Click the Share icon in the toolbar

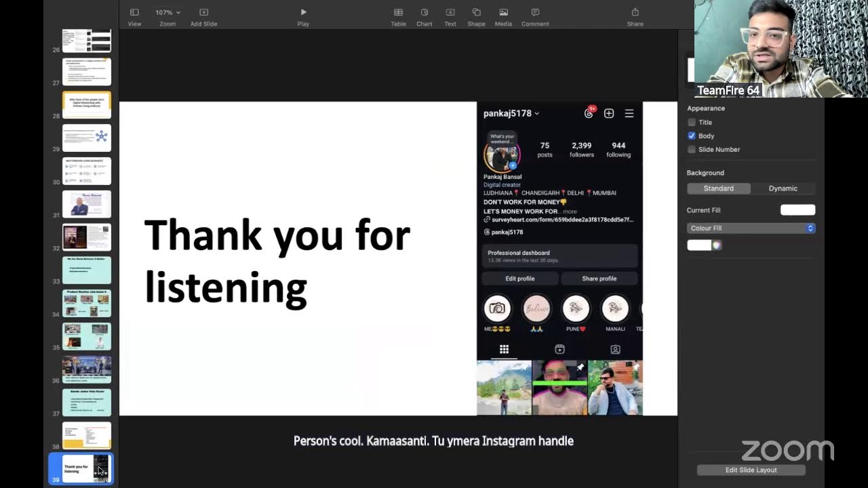(635, 16)
